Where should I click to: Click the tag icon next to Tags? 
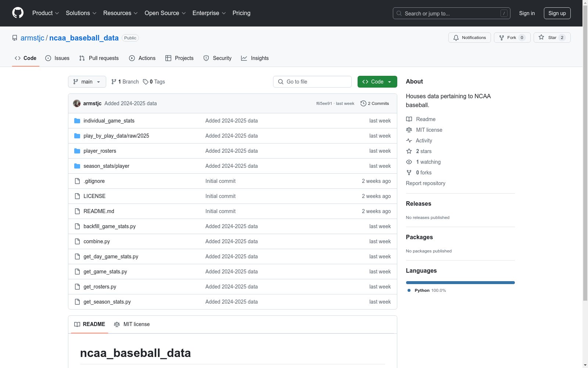[146, 82]
